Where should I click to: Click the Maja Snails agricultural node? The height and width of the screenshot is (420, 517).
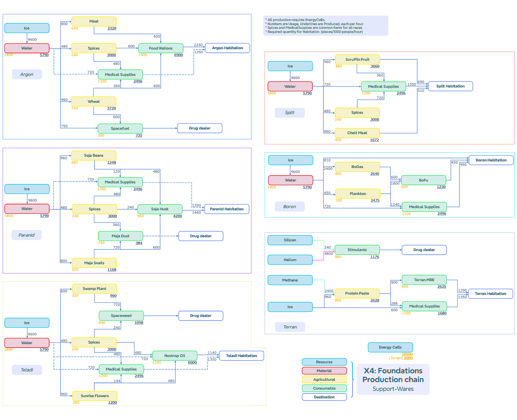coord(94,263)
